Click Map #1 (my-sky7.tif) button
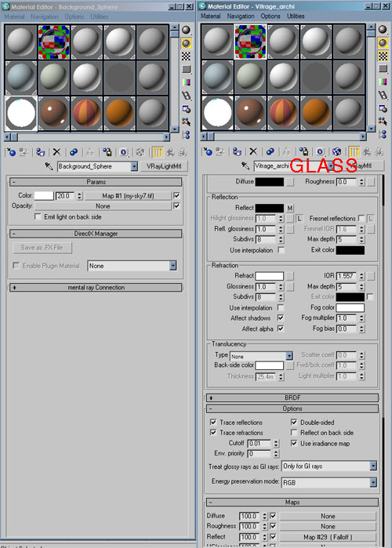 point(128,196)
